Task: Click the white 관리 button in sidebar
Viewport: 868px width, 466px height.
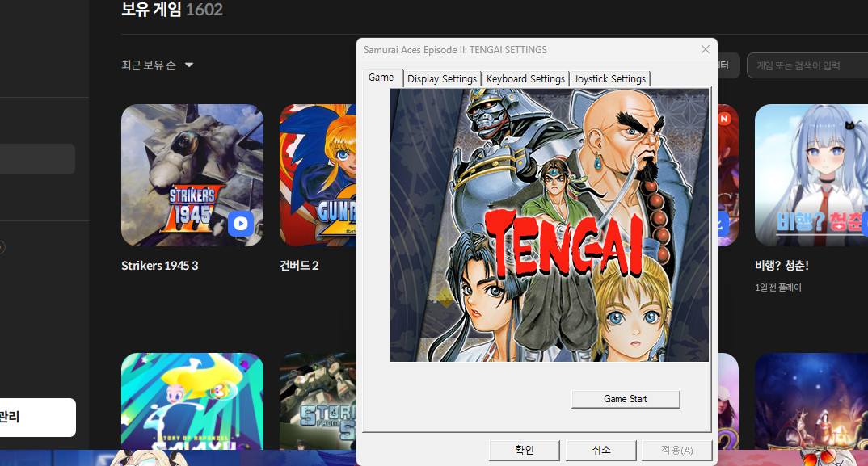Action: [38, 418]
